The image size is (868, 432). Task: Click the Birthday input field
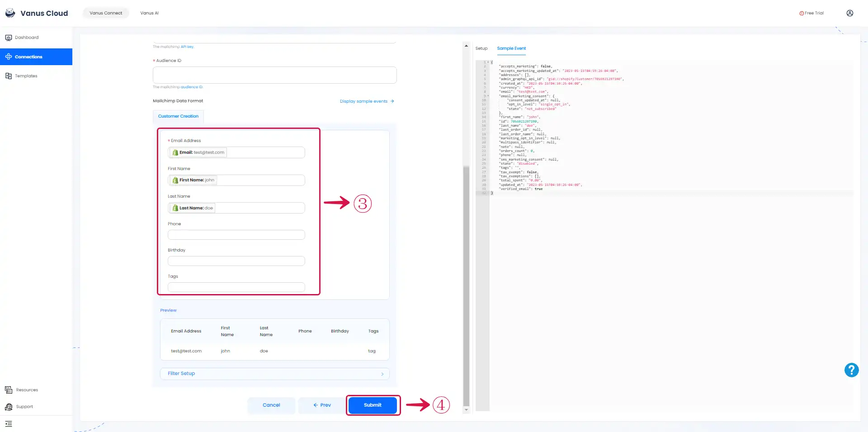tap(236, 261)
